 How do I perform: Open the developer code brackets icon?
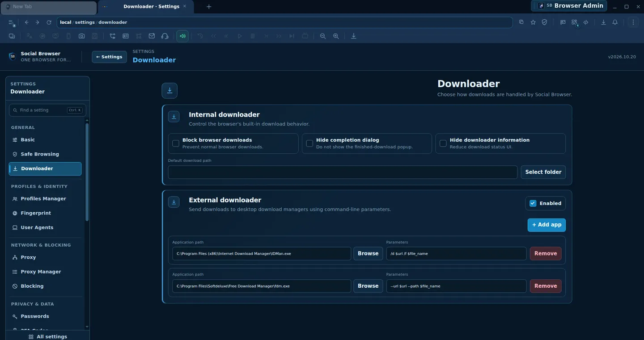click(586, 22)
